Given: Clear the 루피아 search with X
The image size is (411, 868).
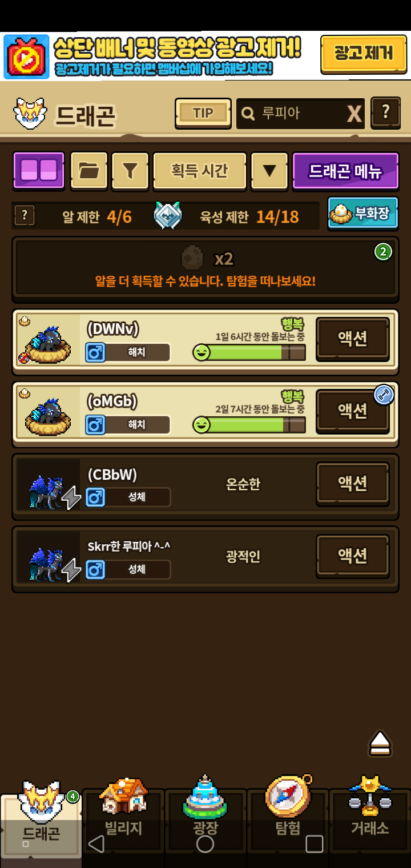Looking at the screenshot, I should (x=354, y=114).
